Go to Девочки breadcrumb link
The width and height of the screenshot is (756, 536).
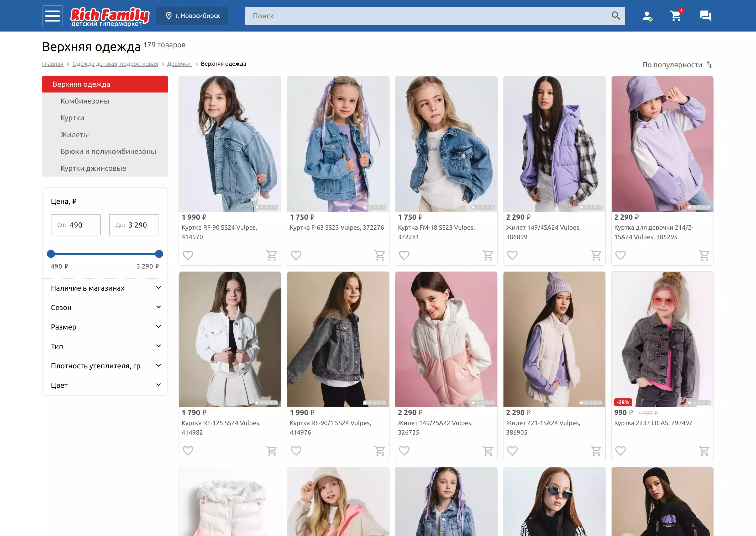(x=179, y=64)
